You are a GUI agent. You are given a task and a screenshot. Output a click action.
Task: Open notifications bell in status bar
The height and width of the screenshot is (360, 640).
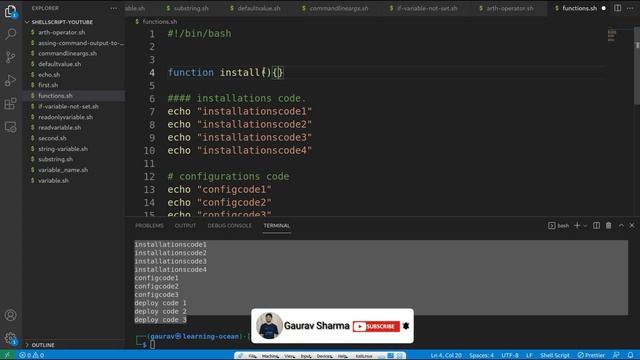(x=631, y=355)
